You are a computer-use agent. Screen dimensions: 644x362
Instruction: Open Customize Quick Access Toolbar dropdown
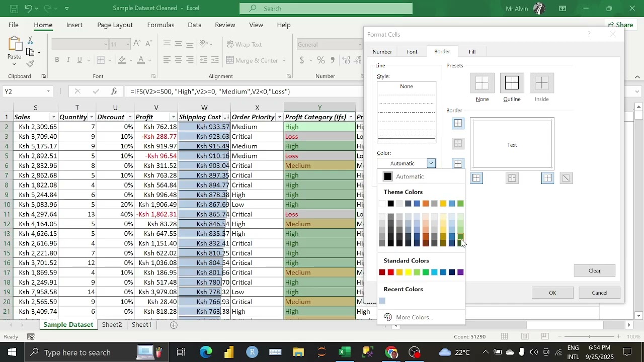point(67,9)
